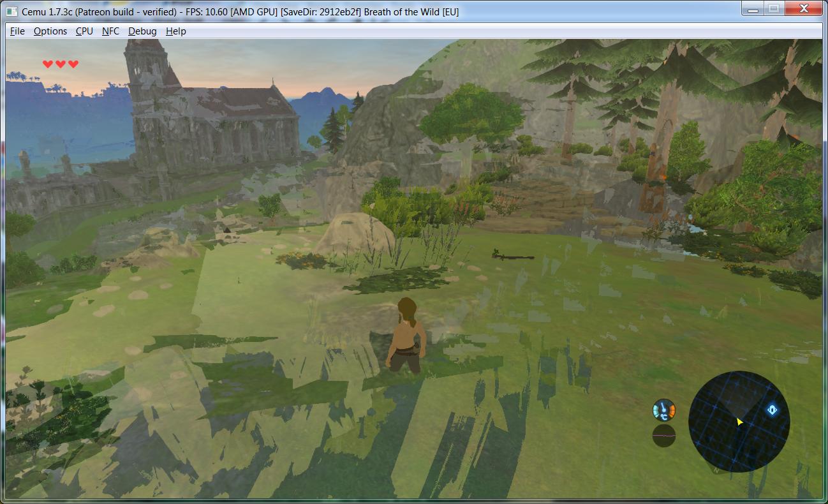Click the temperature gauge icon
Image resolution: width=828 pixels, height=504 pixels.
pos(664,410)
